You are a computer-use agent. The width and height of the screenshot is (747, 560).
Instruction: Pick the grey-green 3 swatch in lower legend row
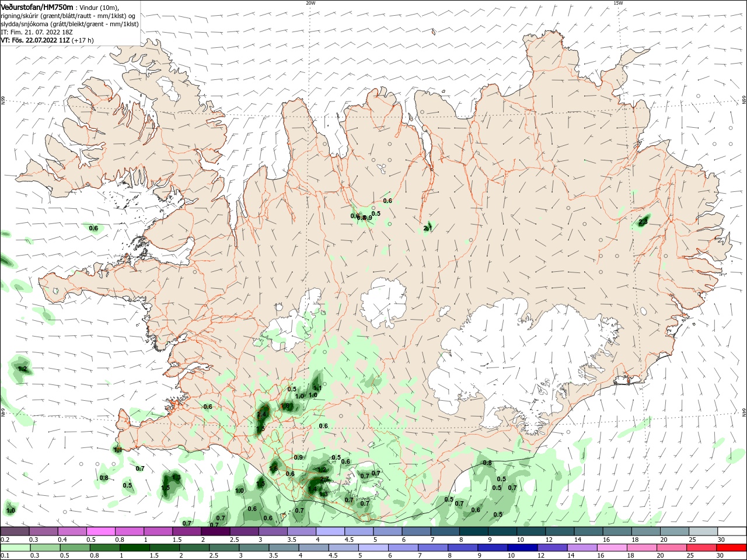tap(254, 548)
